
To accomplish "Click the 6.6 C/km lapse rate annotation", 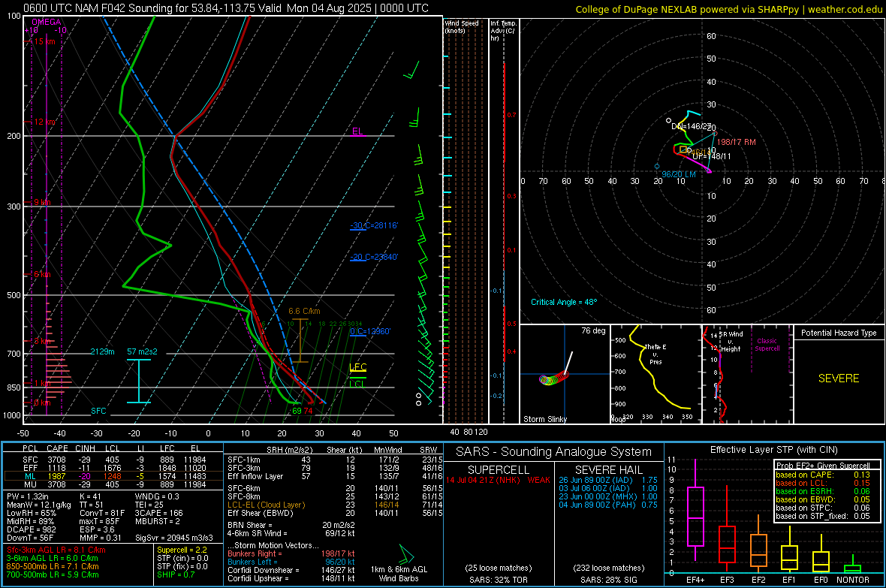I will click(x=304, y=311).
